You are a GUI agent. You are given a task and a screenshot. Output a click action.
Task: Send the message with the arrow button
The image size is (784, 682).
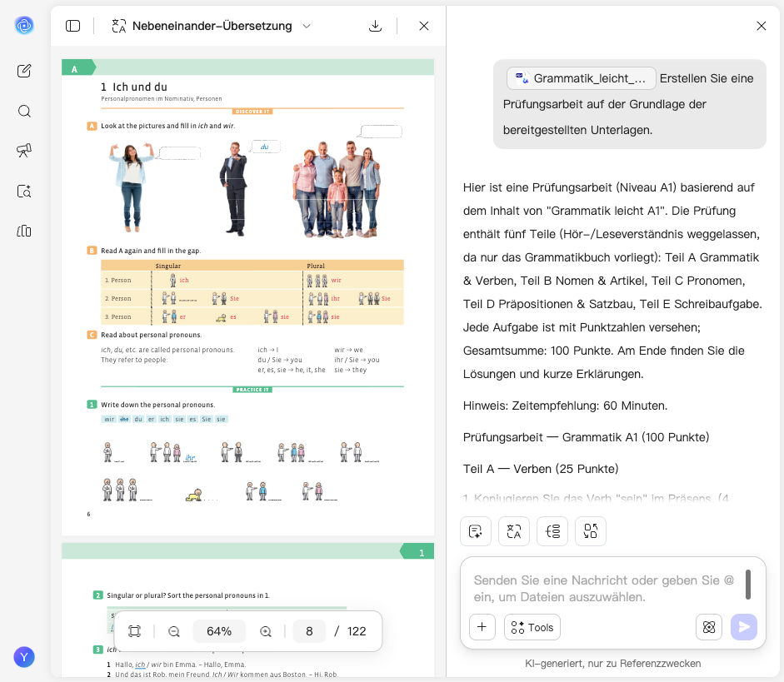[744, 627]
